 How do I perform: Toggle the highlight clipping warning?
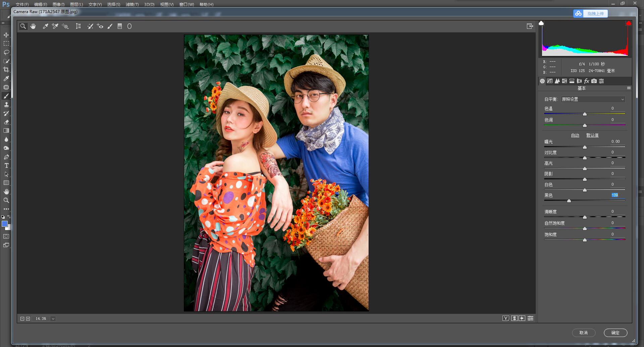[x=628, y=23]
